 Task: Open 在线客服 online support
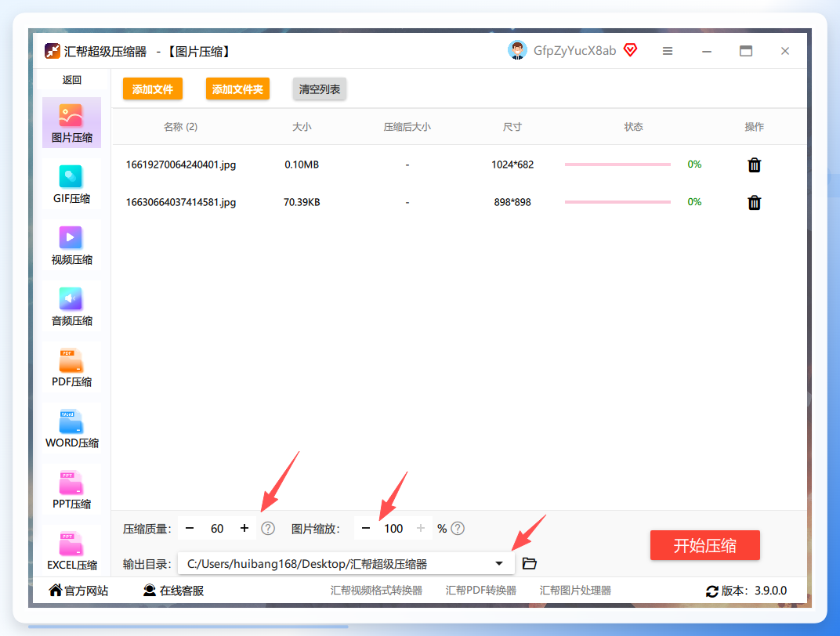(x=174, y=591)
